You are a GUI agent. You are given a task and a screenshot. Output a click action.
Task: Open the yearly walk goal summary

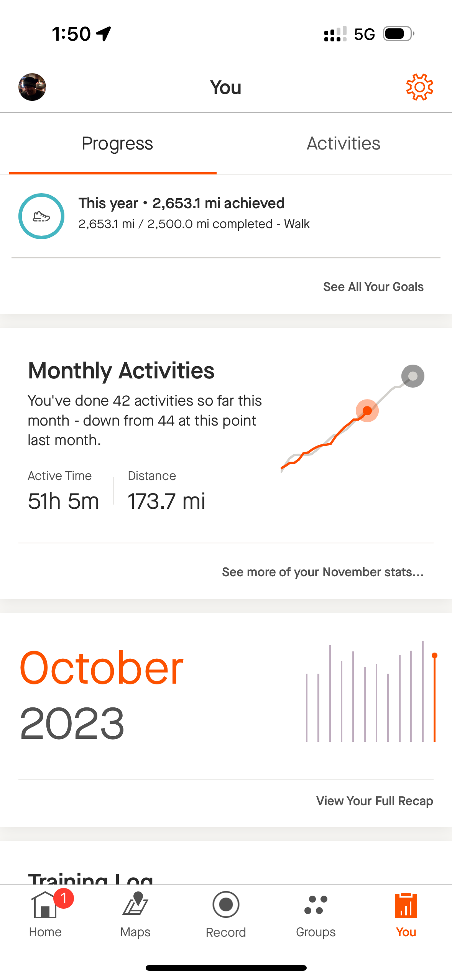[x=194, y=213]
